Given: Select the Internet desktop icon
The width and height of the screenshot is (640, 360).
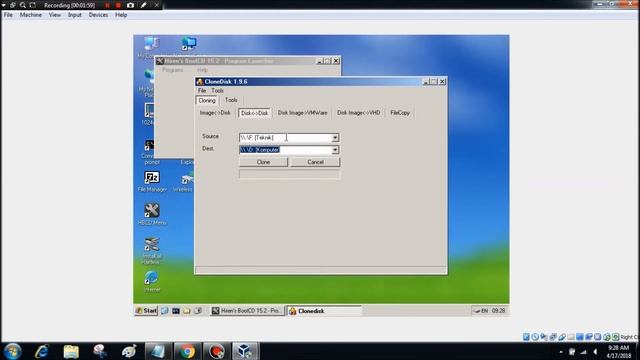Looking at the screenshot, I should [152, 281].
